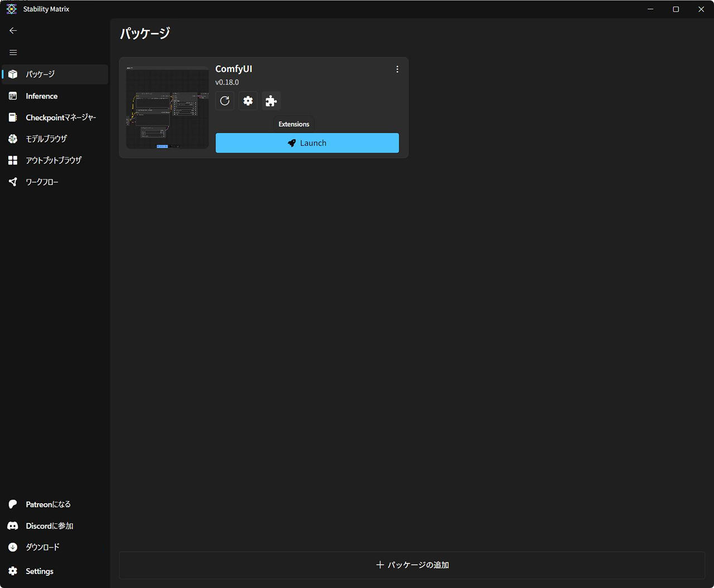Launch ComfyUI with the blue button

point(307,143)
